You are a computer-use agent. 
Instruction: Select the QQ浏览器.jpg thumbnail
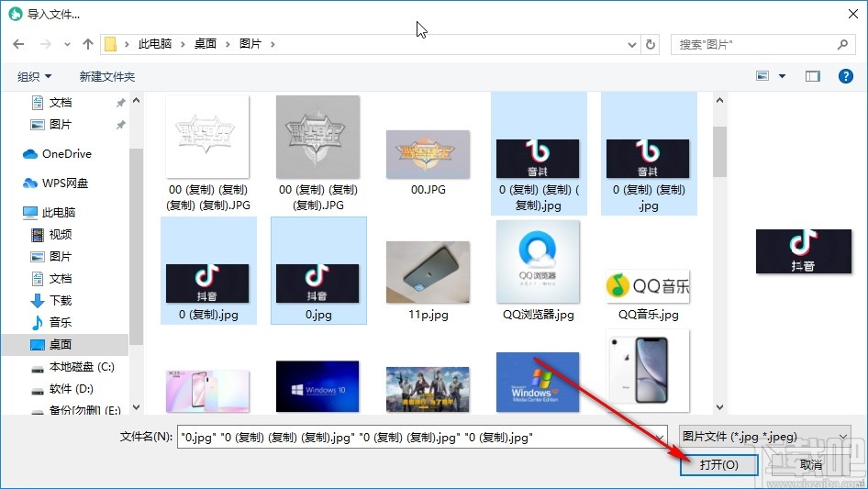538,261
